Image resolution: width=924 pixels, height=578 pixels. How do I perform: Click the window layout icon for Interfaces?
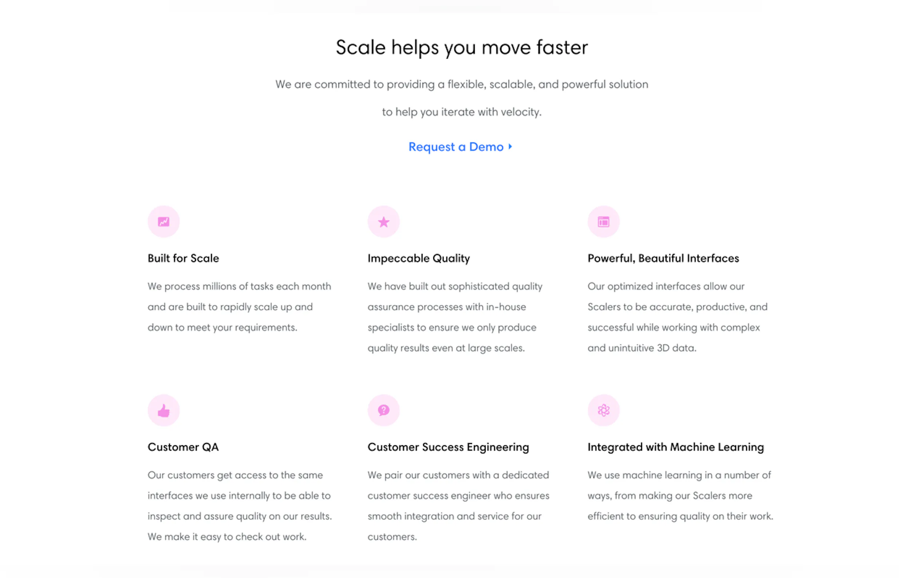pos(604,222)
